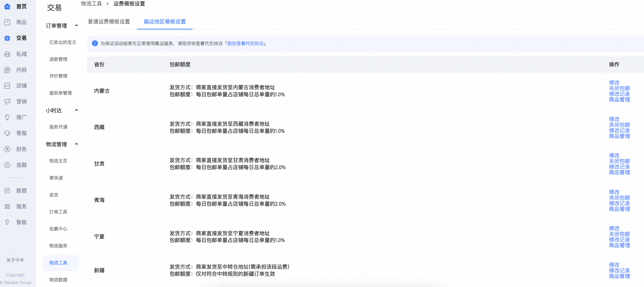Open the 财务 yen coin icon

point(7,149)
